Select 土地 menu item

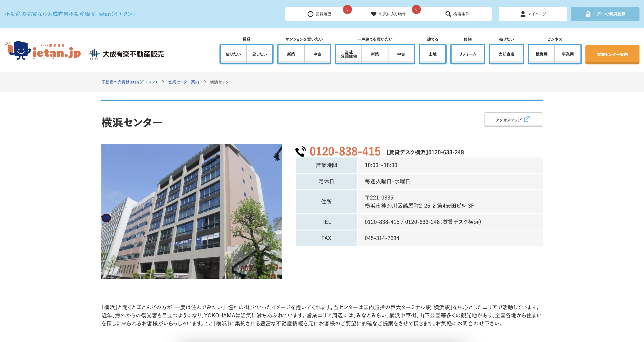pyautogui.click(x=432, y=54)
